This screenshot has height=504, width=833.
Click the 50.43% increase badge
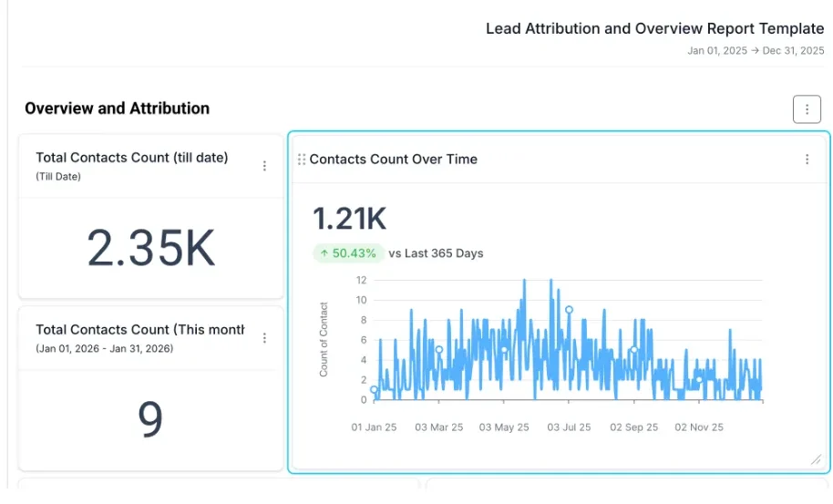coord(348,253)
